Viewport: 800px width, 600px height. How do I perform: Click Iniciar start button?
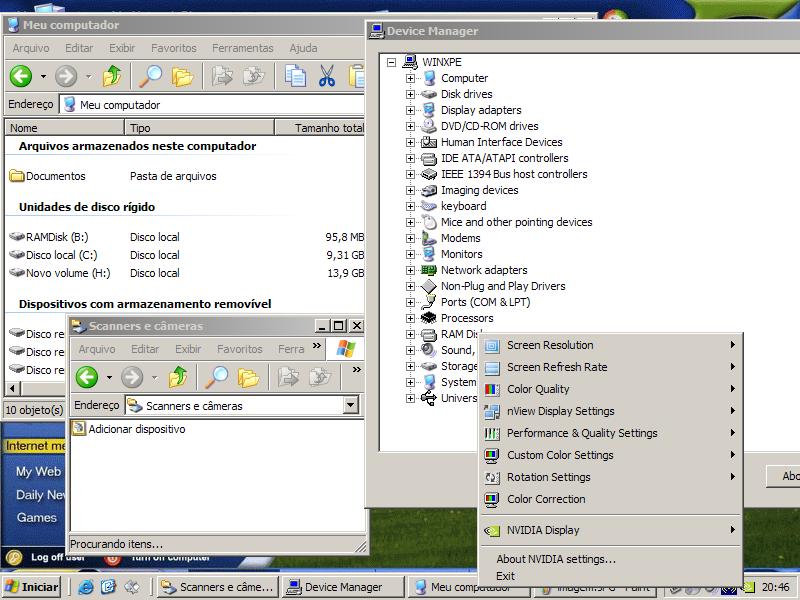[32, 587]
